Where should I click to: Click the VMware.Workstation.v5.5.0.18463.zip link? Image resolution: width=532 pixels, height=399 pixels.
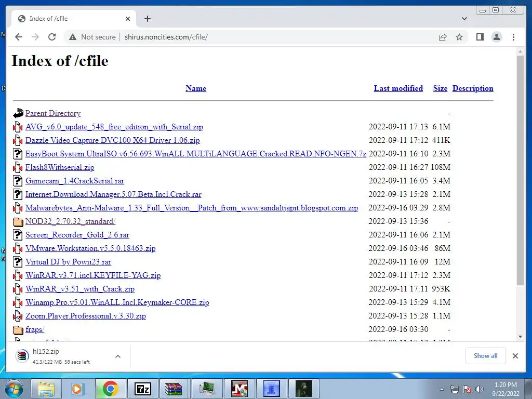pyautogui.click(x=90, y=248)
